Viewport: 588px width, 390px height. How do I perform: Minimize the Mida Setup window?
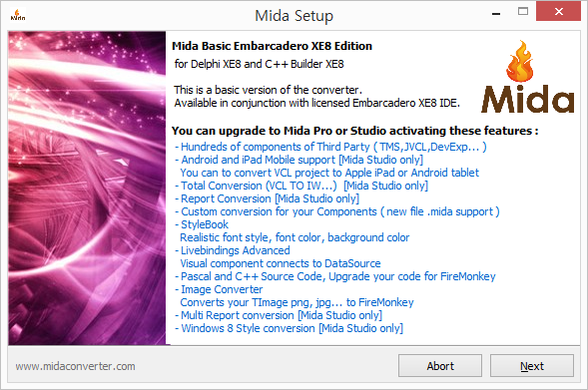496,14
